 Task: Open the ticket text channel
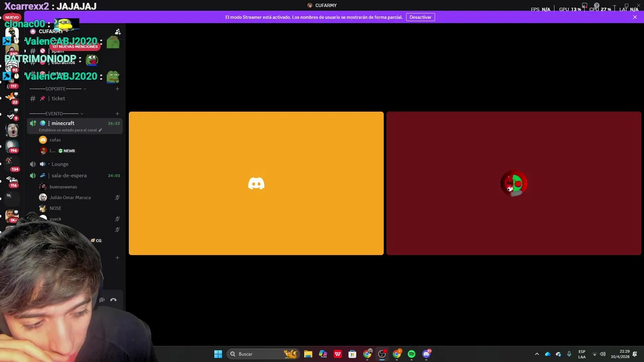point(74,99)
